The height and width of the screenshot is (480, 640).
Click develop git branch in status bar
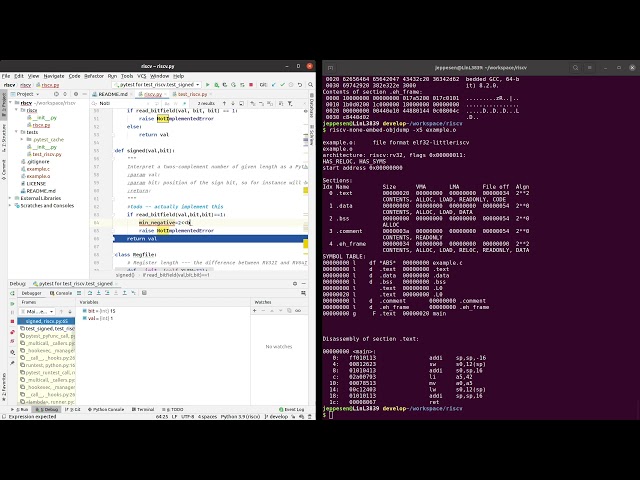(277, 417)
